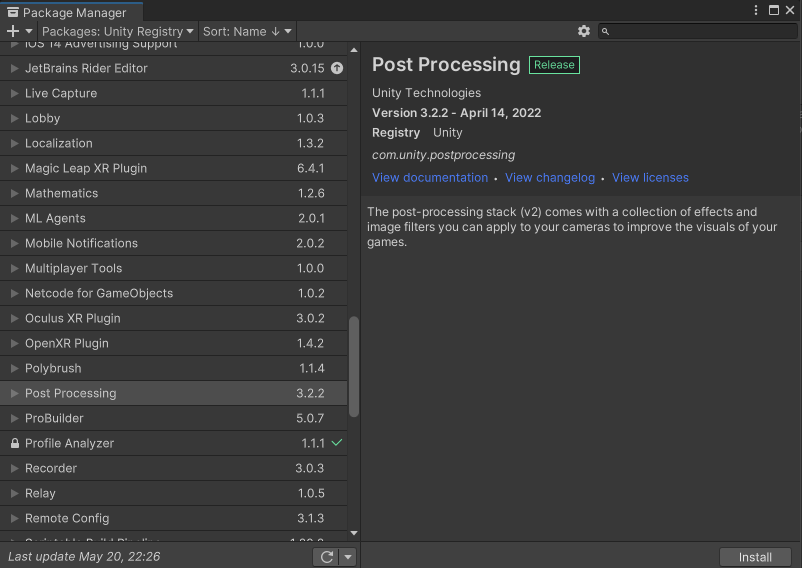Click the list scroll up arrow
Image resolution: width=802 pixels, height=568 pixels.
tap(354, 50)
